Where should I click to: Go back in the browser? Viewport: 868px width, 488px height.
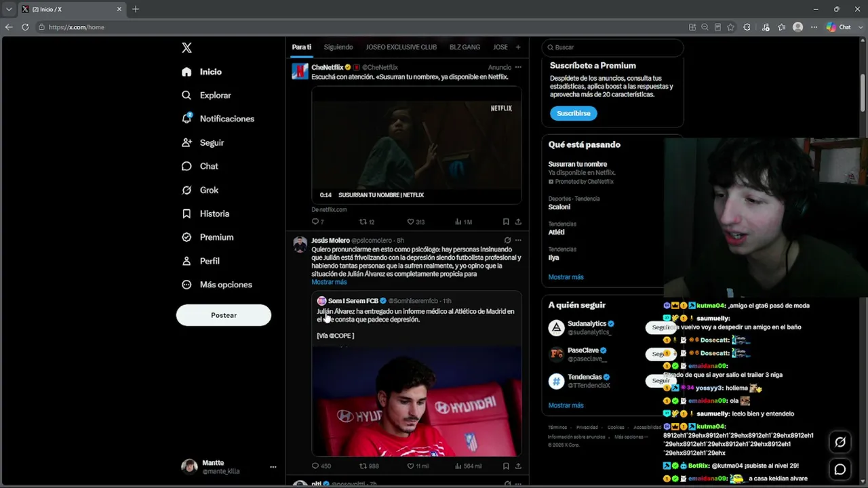9,27
